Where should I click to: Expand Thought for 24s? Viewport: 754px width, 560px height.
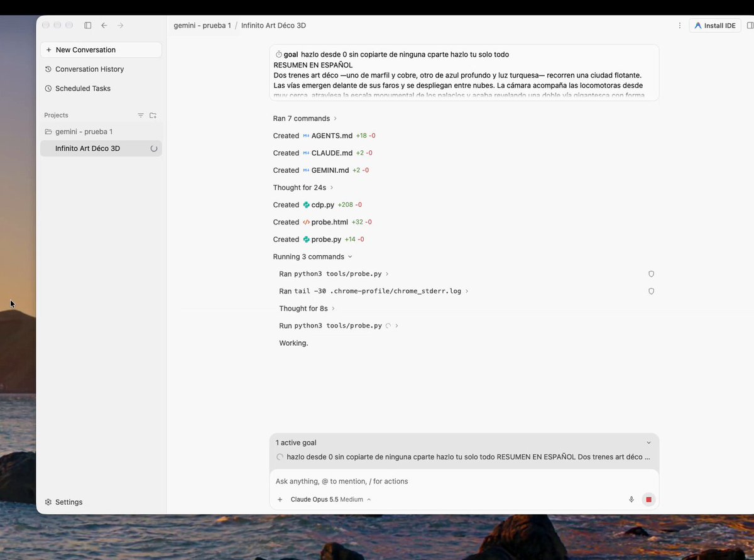pos(303,187)
